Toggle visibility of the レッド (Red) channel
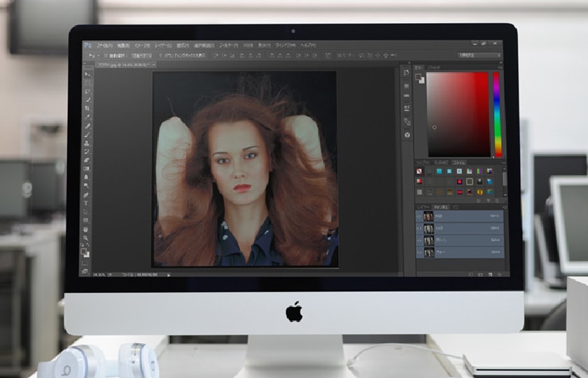This screenshot has height=378, width=588. click(x=419, y=228)
